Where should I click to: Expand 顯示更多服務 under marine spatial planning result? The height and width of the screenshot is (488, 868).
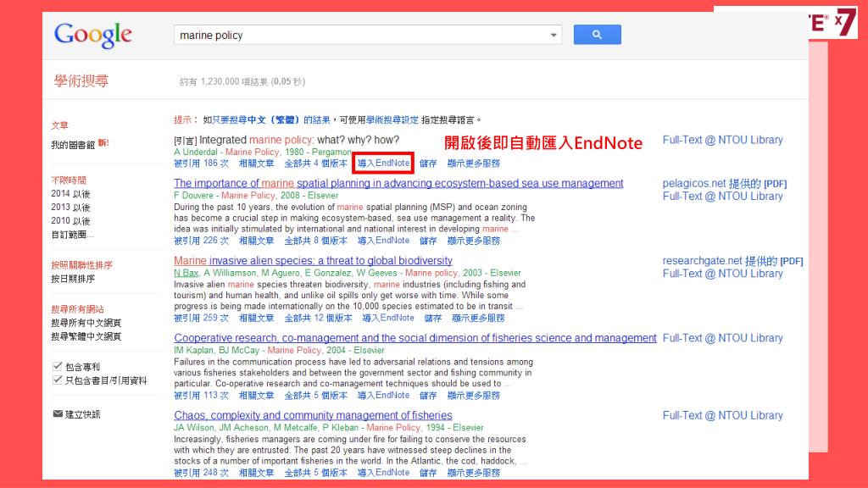tap(473, 241)
